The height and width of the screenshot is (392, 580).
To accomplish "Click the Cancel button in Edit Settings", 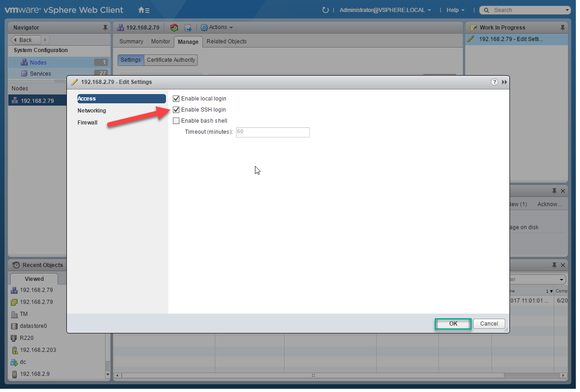I will click(x=489, y=323).
